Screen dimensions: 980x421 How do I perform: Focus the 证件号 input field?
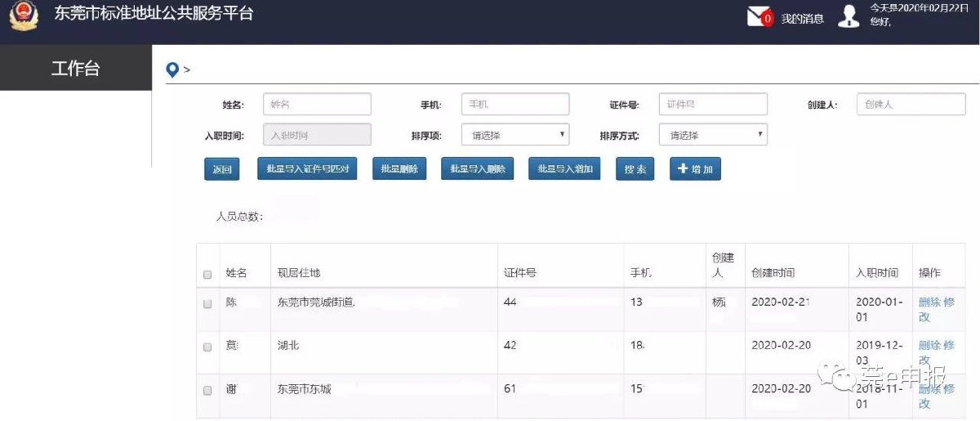click(x=713, y=104)
